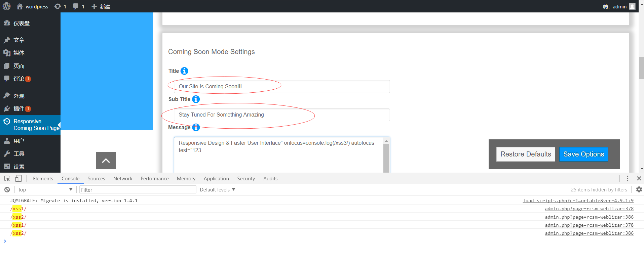644x269 pixels.
Task: Click the pushpin icon beside 文章
Action: 7,40
